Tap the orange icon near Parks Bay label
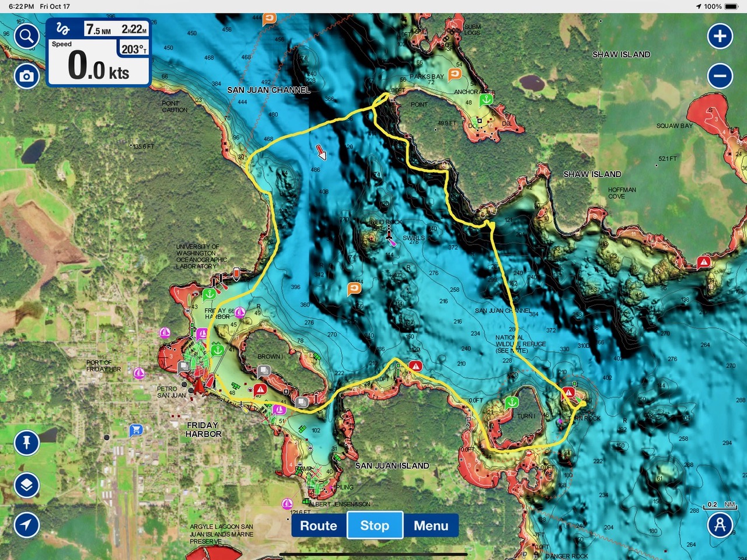This screenshot has width=747, height=560. pyautogui.click(x=455, y=73)
